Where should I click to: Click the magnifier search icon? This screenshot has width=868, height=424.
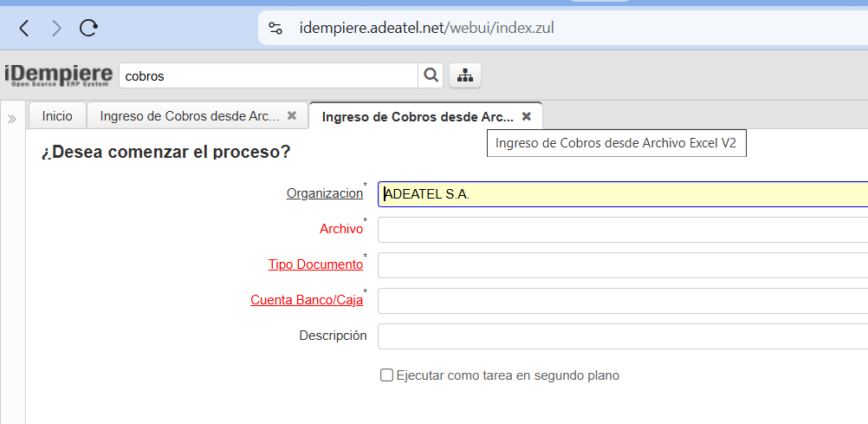pos(431,75)
